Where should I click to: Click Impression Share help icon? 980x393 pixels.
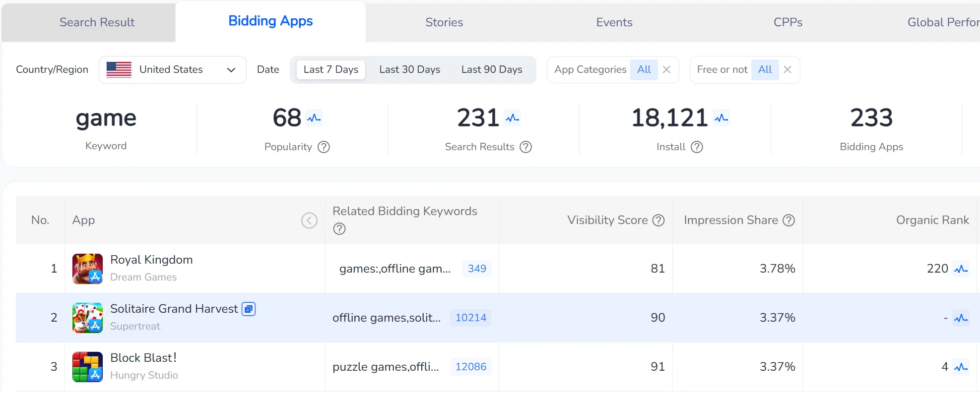tap(788, 221)
